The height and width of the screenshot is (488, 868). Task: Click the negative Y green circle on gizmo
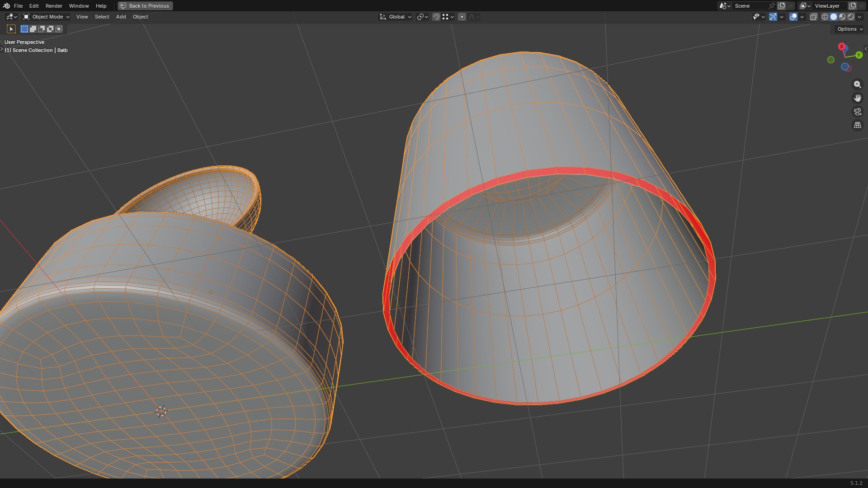tap(830, 60)
